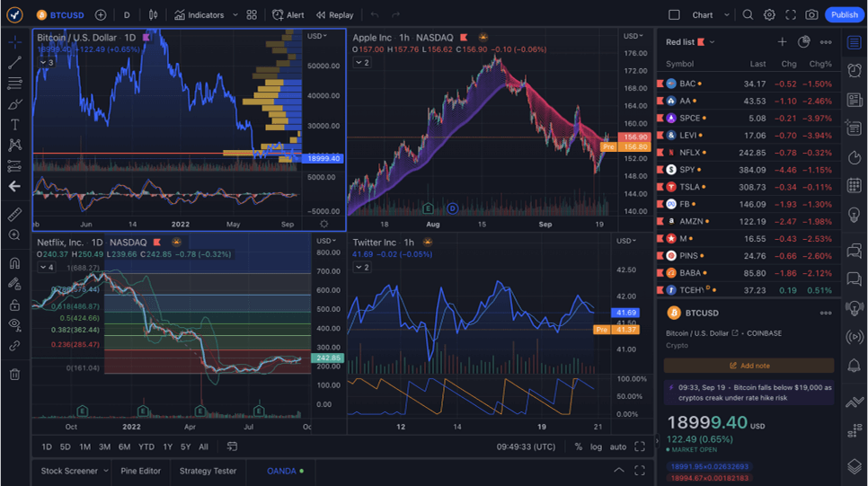Viewport: 868px width, 486px height.
Task: Toggle log scale on the price axis
Action: 597,446
